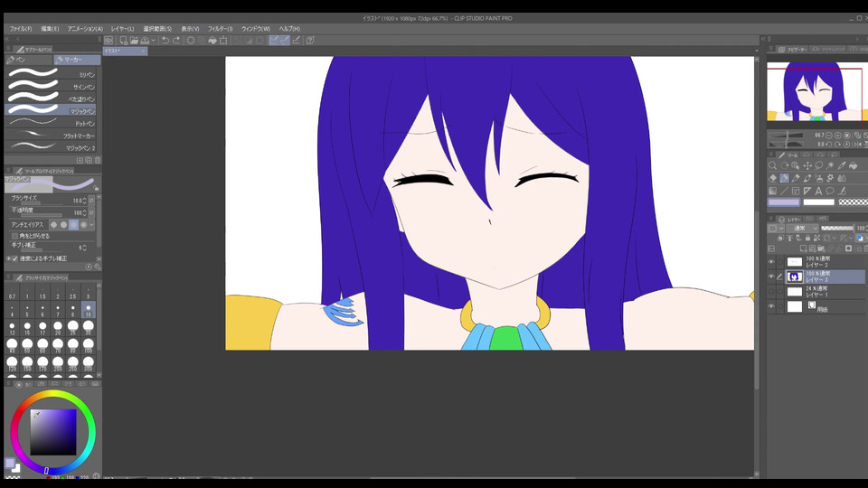Select the Magnifier zoom tool

773,165
